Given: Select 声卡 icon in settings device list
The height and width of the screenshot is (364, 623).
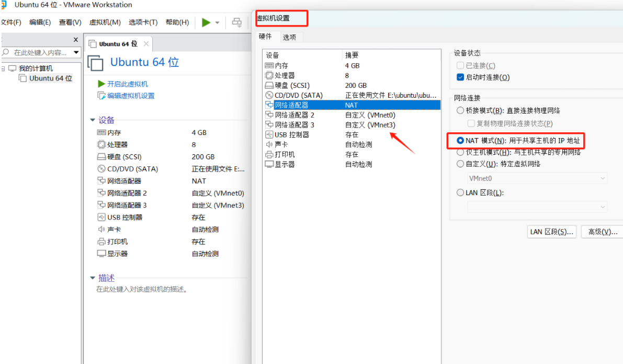Looking at the screenshot, I should [x=269, y=144].
